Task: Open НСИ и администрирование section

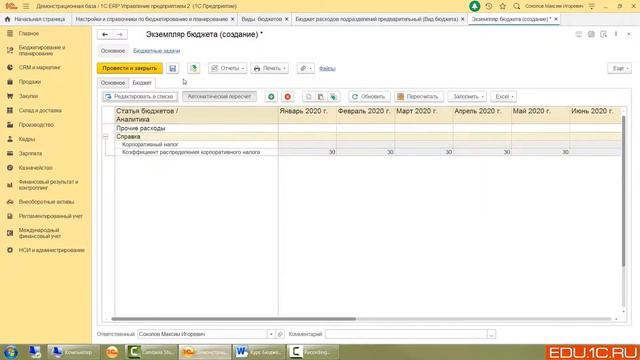Action: 51,250
